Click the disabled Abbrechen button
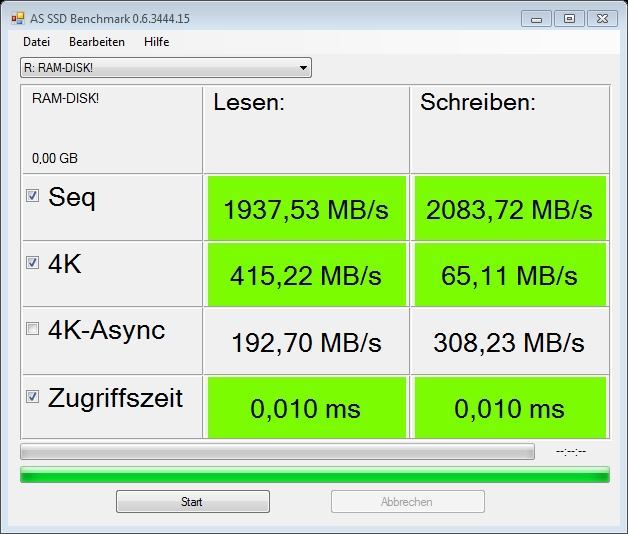The height and width of the screenshot is (534, 628). click(x=408, y=502)
